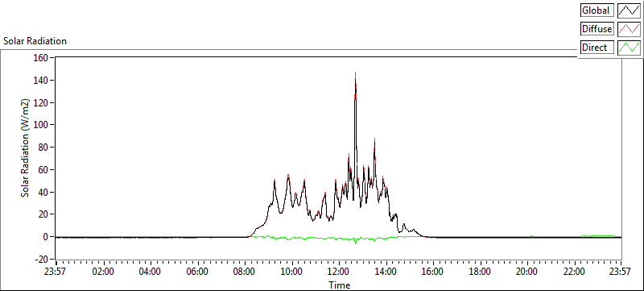This screenshot has height=291, width=644.
Task: Click the 18:00 time tick label
Action: coord(480,272)
